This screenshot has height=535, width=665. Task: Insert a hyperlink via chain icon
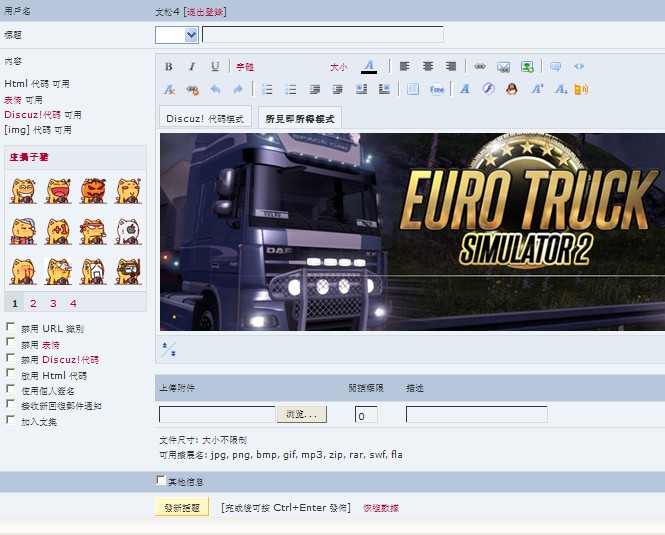[x=480, y=67]
